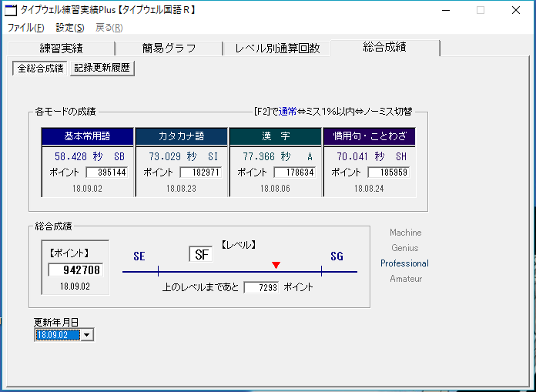Click the date 18.08.06 under 漢字
The image size is (536, 392).
pyautogui.click(x=275, y=189)
